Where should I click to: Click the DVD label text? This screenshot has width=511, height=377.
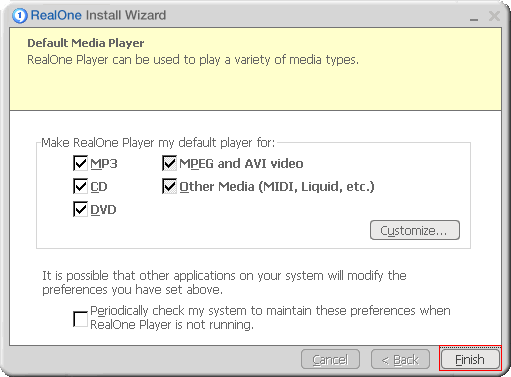[103, 210]
